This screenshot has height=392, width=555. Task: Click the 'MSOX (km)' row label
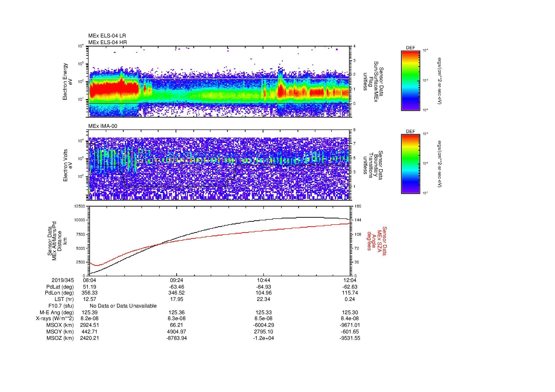pyautogui.click(x=60, y=325)
